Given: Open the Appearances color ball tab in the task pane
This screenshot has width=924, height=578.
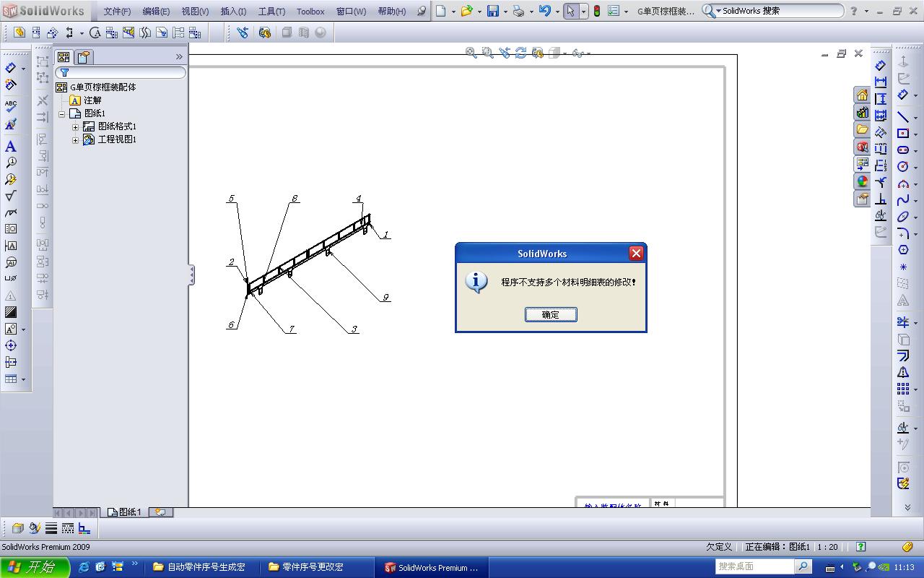Looking at the screenshot, I should tap(863, 181).
